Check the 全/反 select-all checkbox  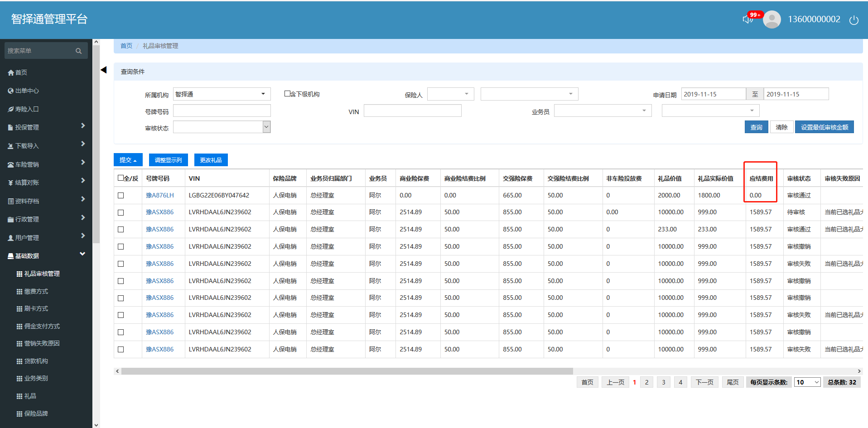(121, 178)
